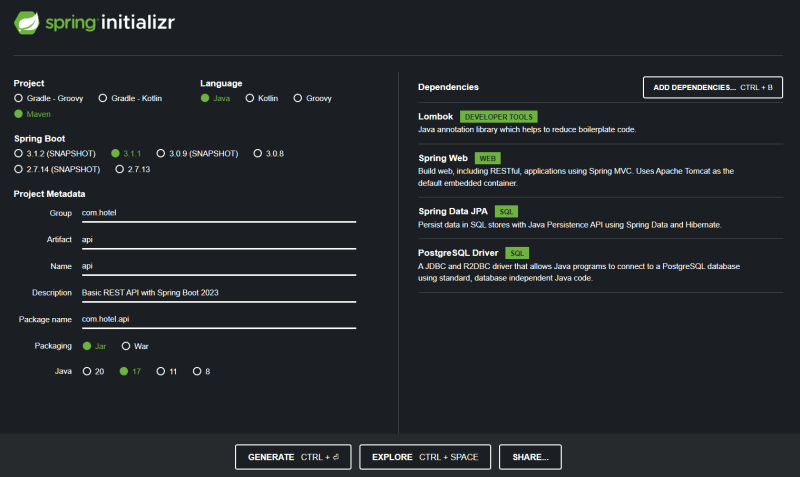Click the PostgreSQL Driver dependency entry
The image size is (800, 477).
[x=600, y=265]
